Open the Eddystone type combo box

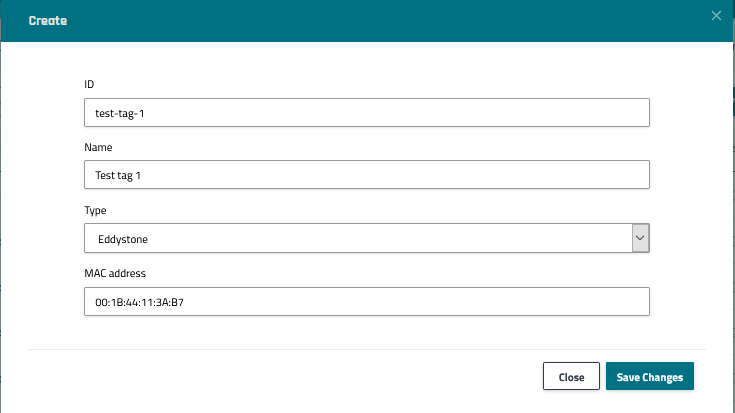[x=360, y=238]
